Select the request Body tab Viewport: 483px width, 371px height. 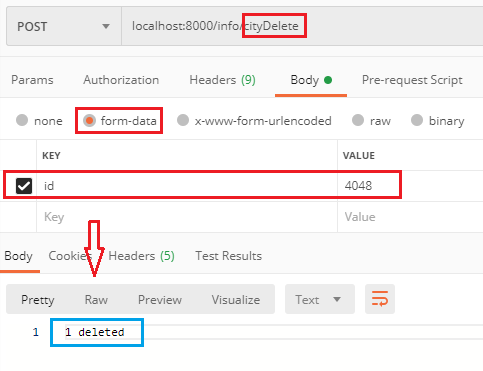click(311, 80)
